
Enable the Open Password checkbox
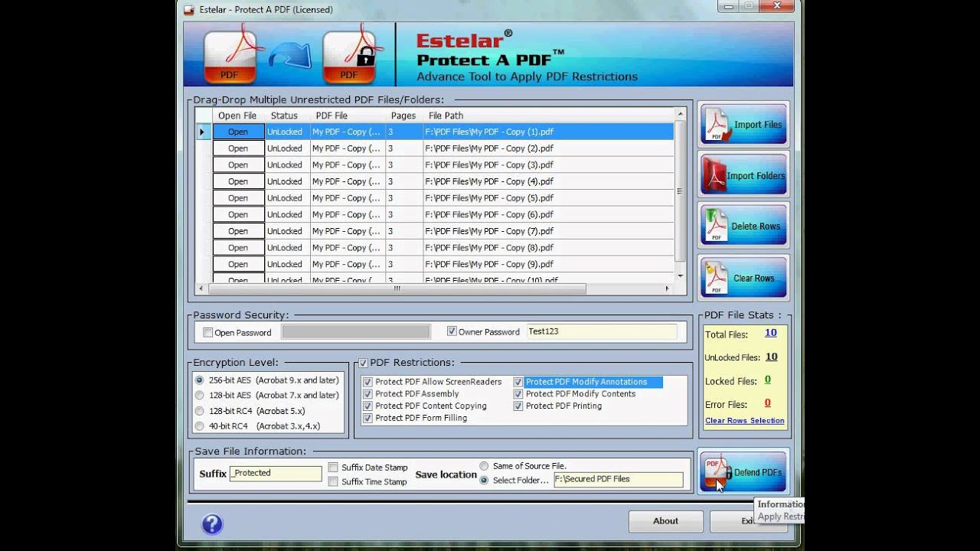[x=207, y=333]
